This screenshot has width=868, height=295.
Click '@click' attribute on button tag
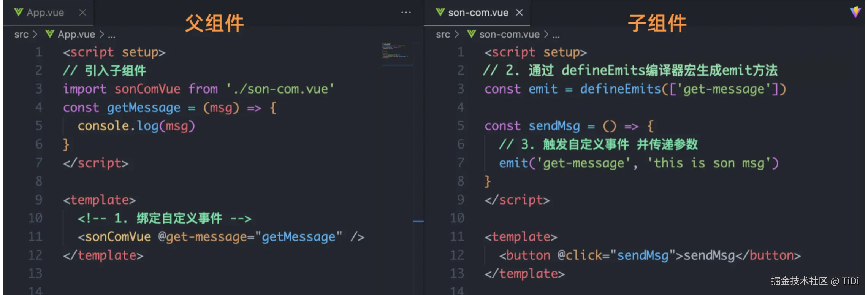(580, 255)
